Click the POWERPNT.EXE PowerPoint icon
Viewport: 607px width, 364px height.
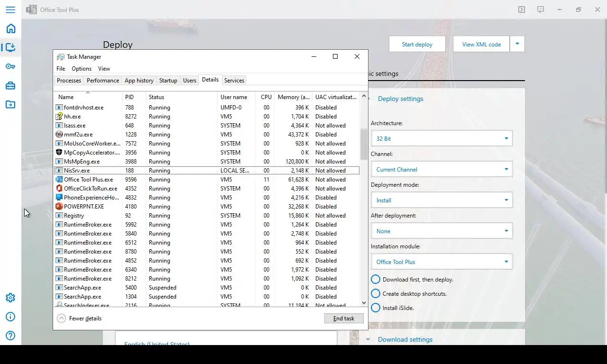click(x=59, y=206)
